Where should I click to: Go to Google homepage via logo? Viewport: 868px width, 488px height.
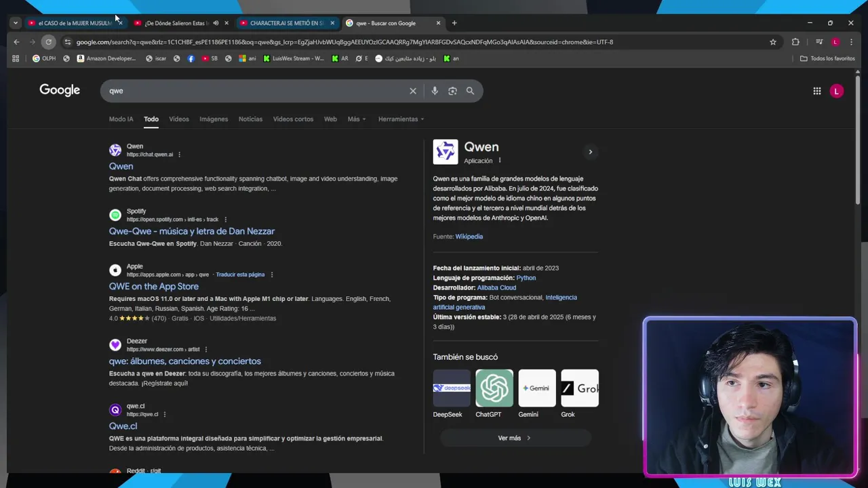tap(60, 90)
